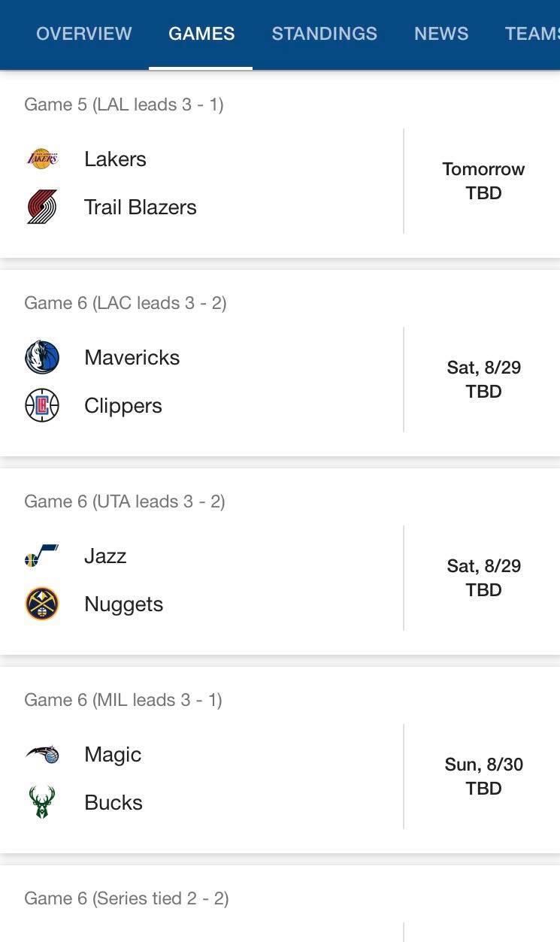Open the Bucks team name
This screenshot has width=560, height=942.
(114, 802)
